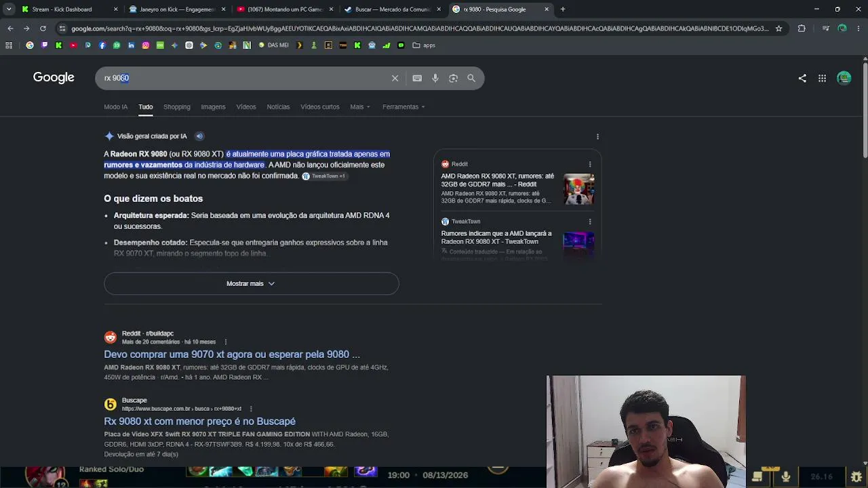Open Google Lens image search
This screenshot has width=868, height=488.
pyautogui.click(x=453, y=78)
